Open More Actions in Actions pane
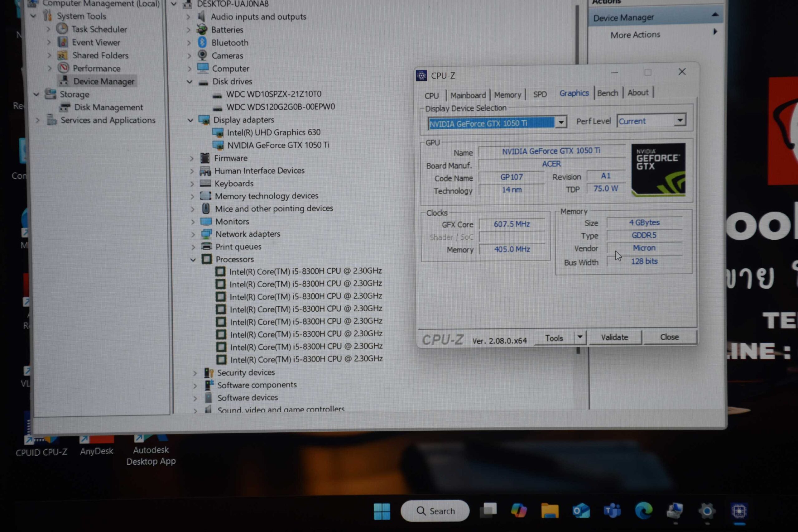The image size is (798, 532). pyautogui.click(x=635, y=35)
